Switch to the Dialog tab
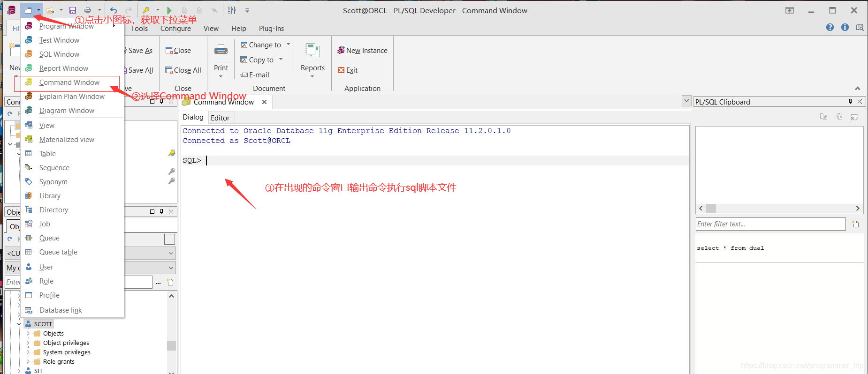This screenshot has width=868, height=374. [193, 117]
